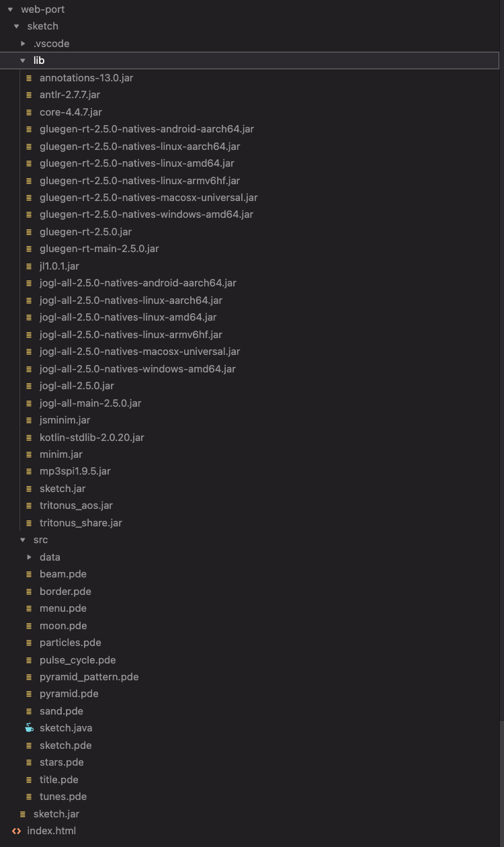Expand the .vscode folder arrow
The image size is (504, 847).
23,44
